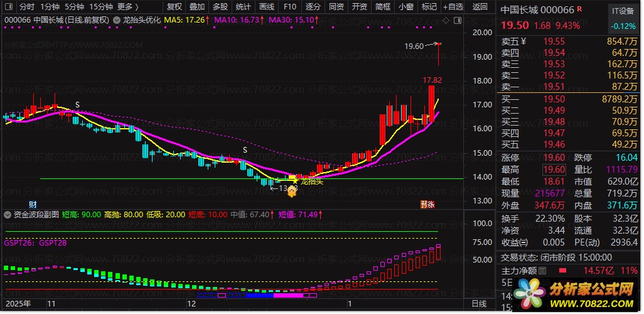
Task: Toggle the left sidebar panel icon
Action: pos(10,6)
